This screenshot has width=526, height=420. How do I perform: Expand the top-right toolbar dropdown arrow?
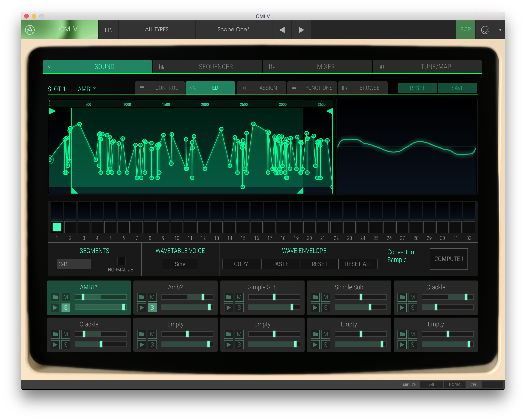[x=500, y=30]
